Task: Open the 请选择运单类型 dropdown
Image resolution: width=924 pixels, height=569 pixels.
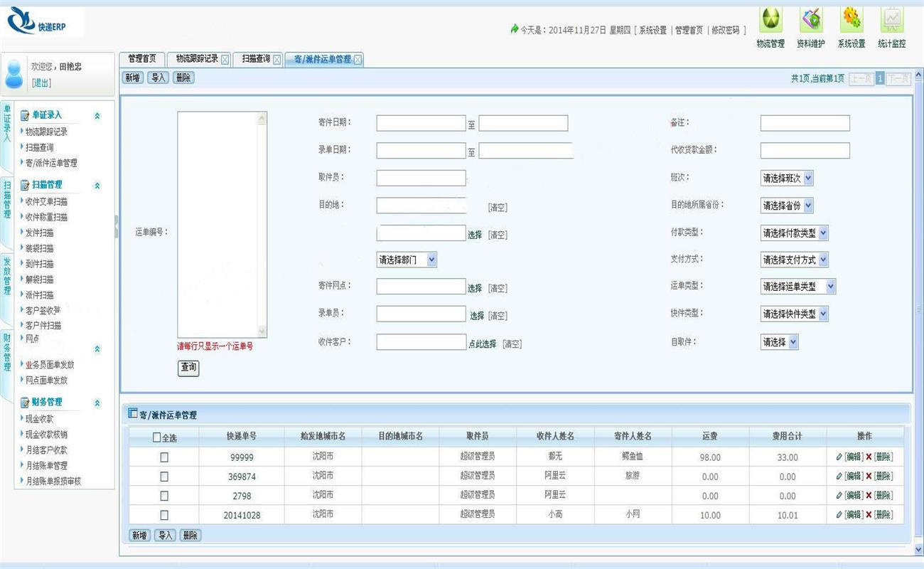Action: coord(798,287)
